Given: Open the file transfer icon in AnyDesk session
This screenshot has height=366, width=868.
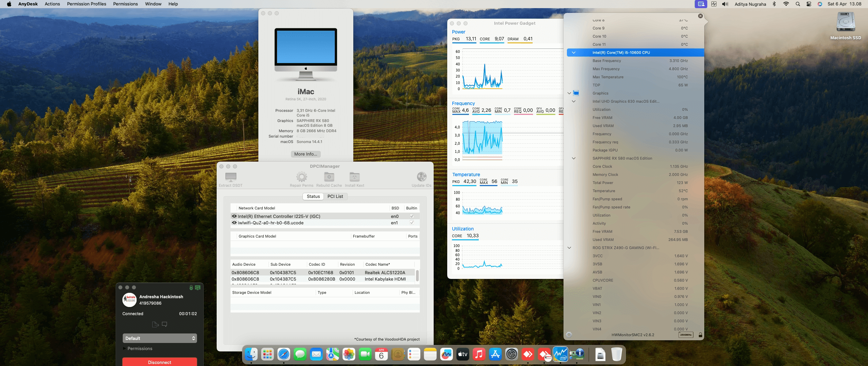Looking at the screenshot, I should click(x=155, y=324).
